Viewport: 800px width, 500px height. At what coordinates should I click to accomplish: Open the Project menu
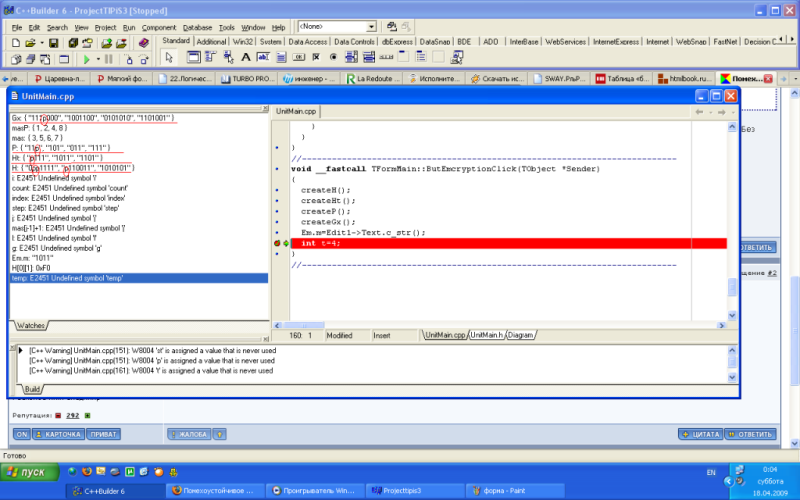[x=105, y=27]
